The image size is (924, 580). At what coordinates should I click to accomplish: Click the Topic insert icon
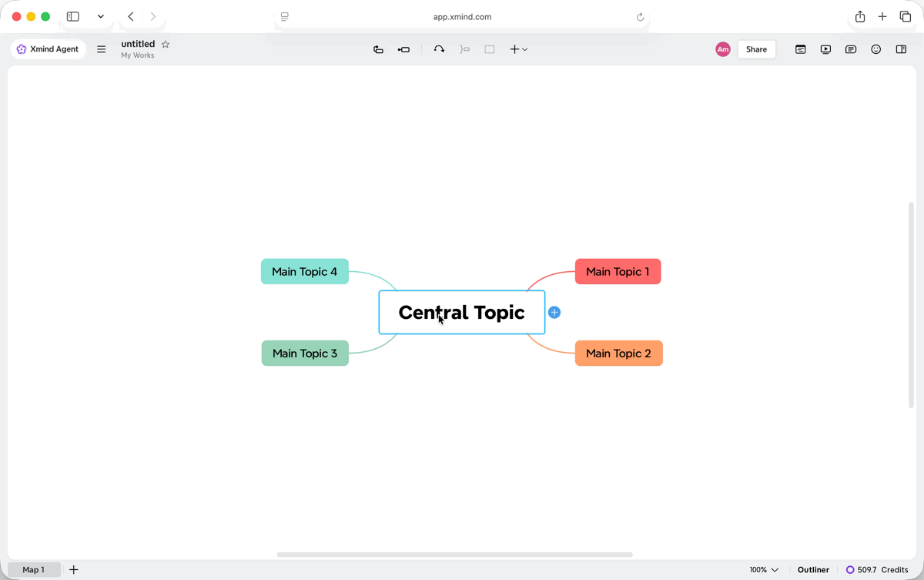point(378,49)
